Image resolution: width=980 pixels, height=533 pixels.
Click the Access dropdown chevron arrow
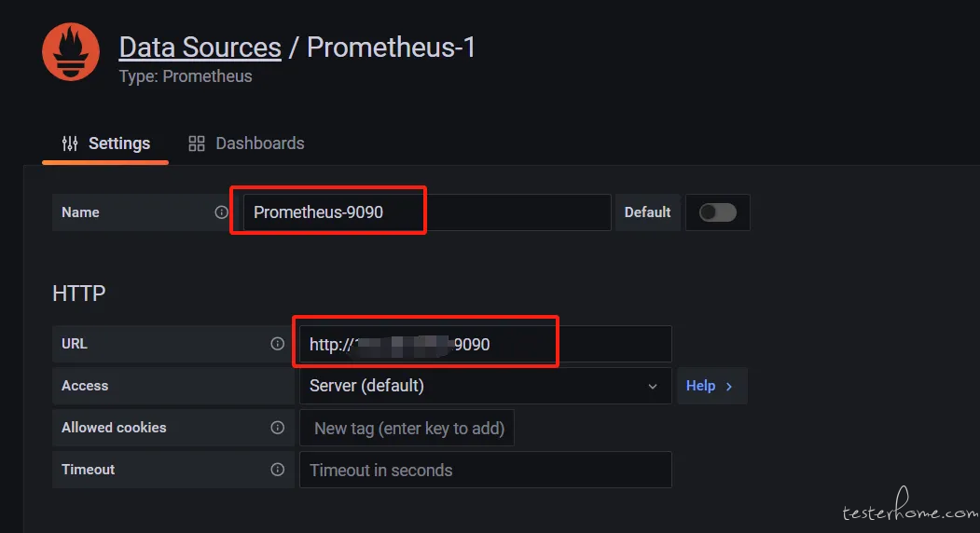(653, 387)
